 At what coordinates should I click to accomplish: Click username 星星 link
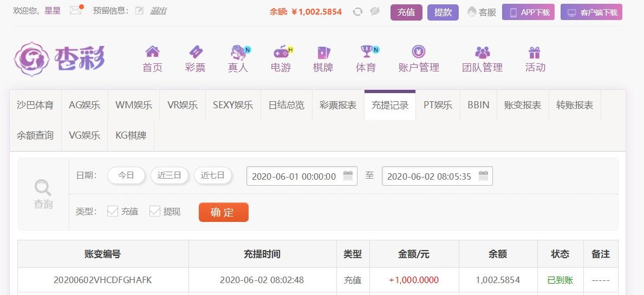53,11
